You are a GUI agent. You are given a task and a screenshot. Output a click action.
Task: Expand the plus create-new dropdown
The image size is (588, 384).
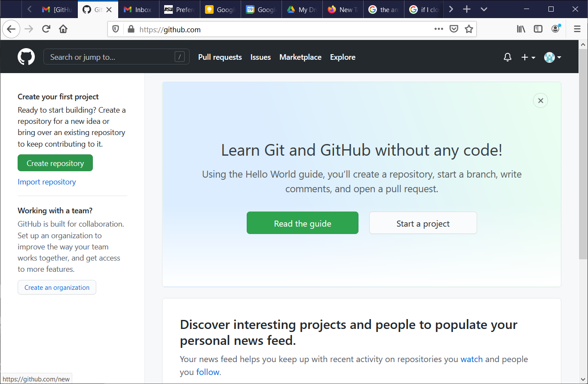point(528,57)
